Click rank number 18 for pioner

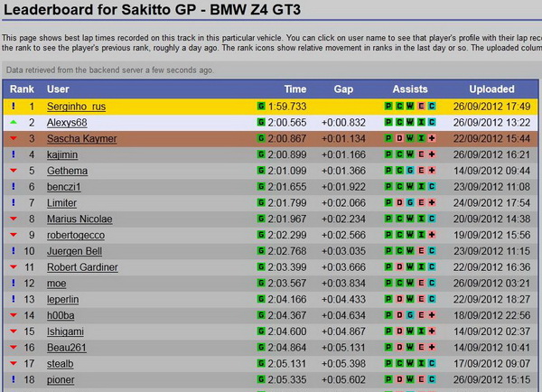point(29,380)
